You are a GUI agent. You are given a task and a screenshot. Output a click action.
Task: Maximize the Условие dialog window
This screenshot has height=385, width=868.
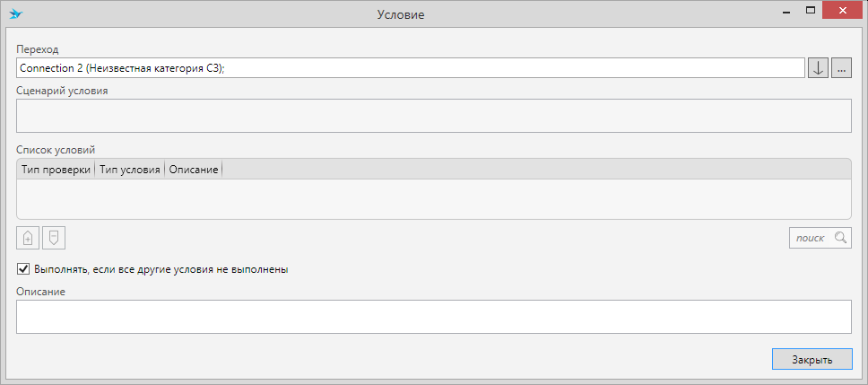811,12
